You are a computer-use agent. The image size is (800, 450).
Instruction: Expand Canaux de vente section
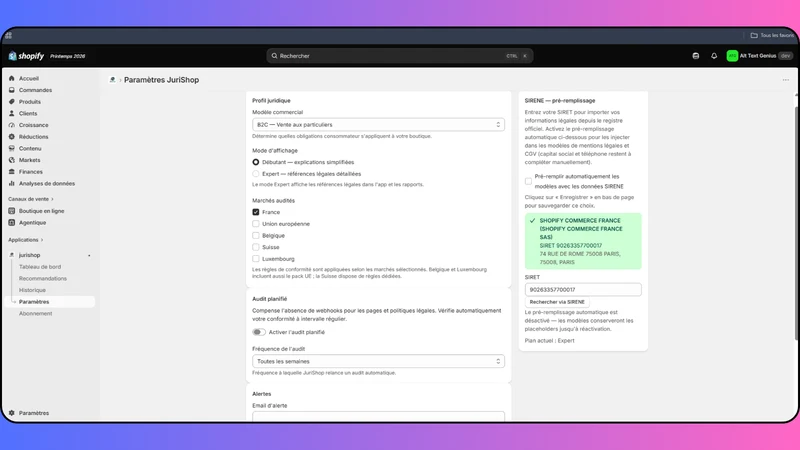coord(31,199)
